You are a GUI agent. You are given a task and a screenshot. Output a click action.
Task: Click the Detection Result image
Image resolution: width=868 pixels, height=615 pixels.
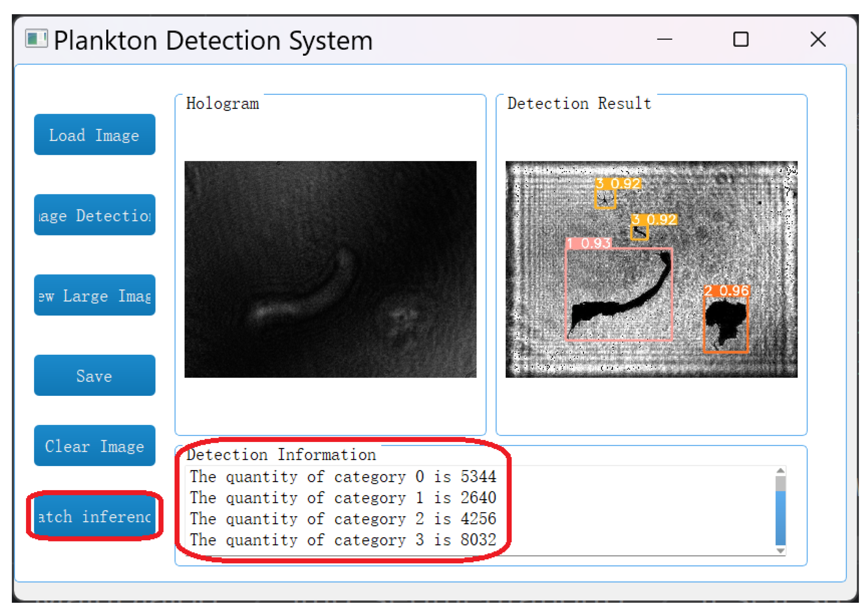click(651, 269)
